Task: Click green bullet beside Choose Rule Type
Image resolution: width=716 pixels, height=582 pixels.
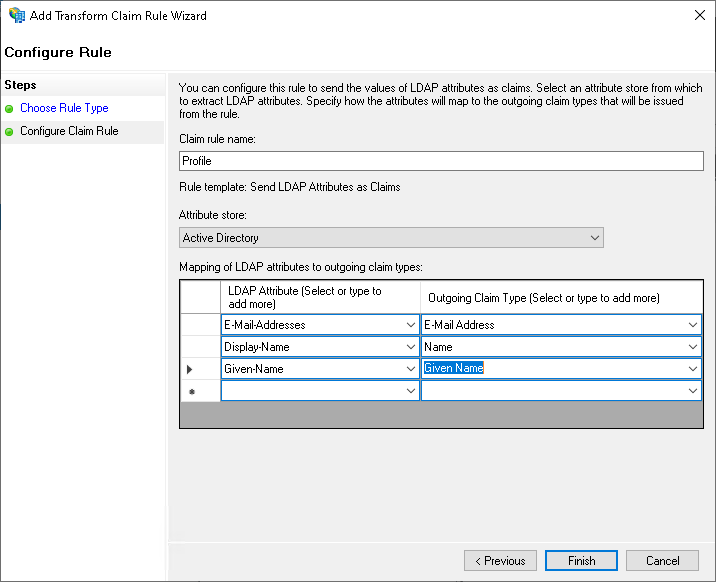Action: (x=10, y=108)
